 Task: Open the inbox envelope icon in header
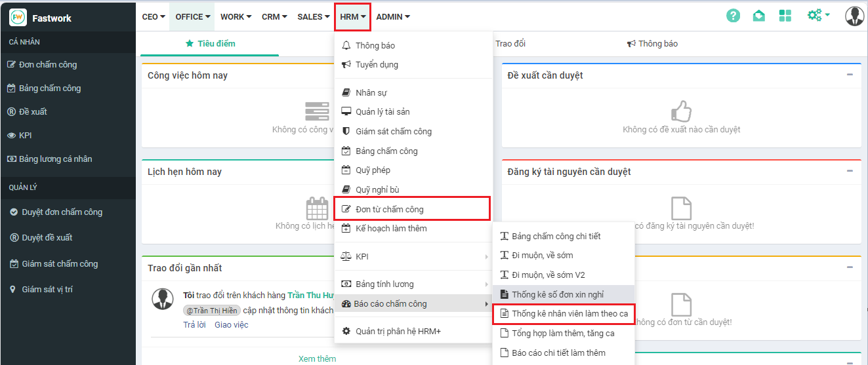pyautogui.click(x=758, y=16)
